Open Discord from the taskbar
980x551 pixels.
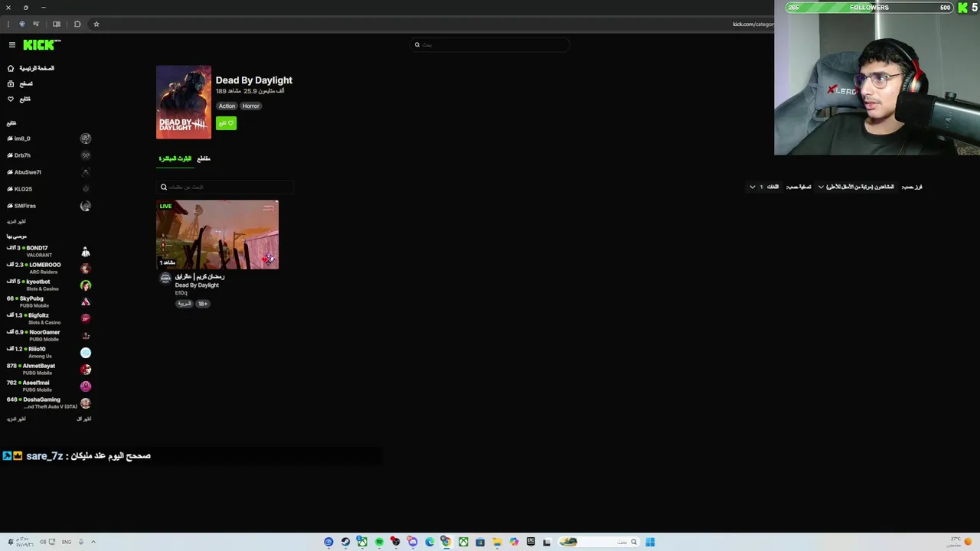(413, 542)
